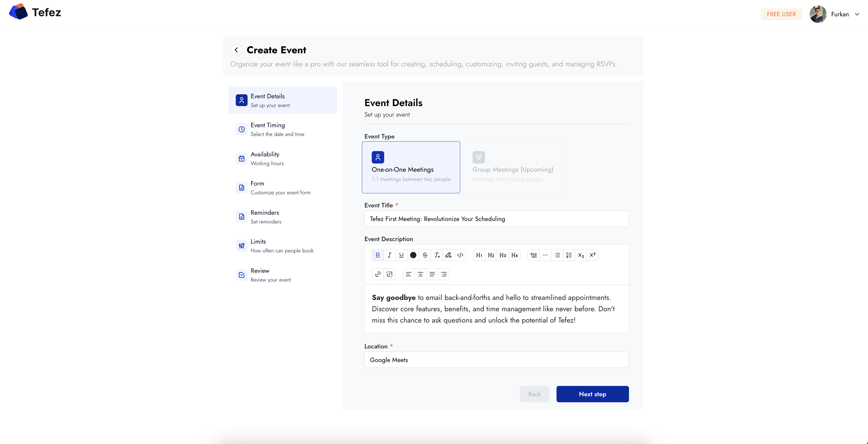Apply Heading 3 style
This screenshot has height=444, width=868.
tap(503, 255)
